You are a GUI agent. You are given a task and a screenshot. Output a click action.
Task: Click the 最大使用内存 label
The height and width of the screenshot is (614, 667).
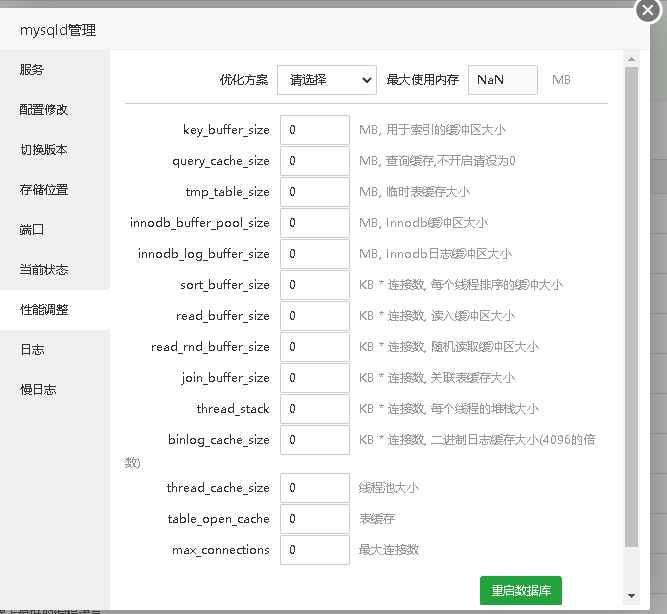point(423,80)
